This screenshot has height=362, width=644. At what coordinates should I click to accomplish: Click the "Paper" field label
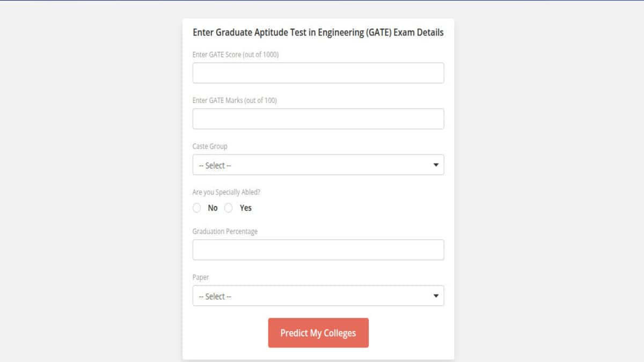(x=201, y=277)
